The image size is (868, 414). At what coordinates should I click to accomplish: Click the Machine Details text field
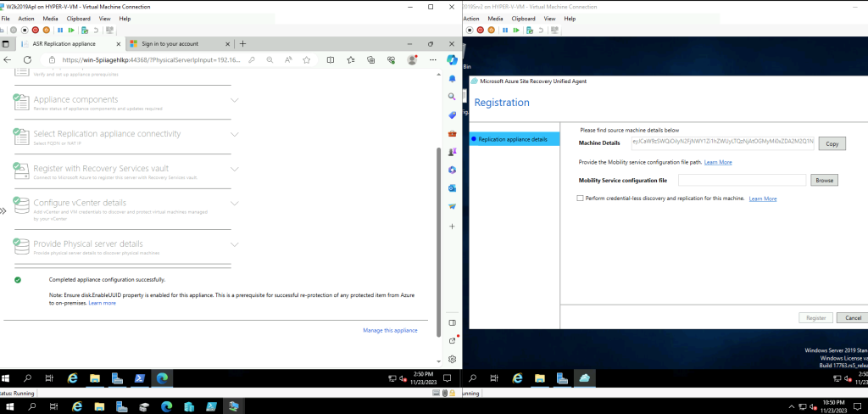click(722, 143)
